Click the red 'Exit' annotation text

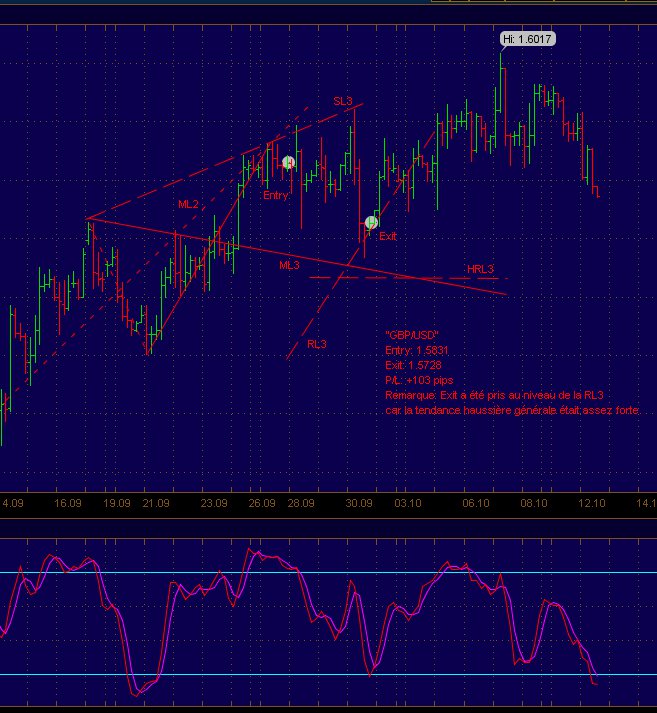(x=388, y=236)
